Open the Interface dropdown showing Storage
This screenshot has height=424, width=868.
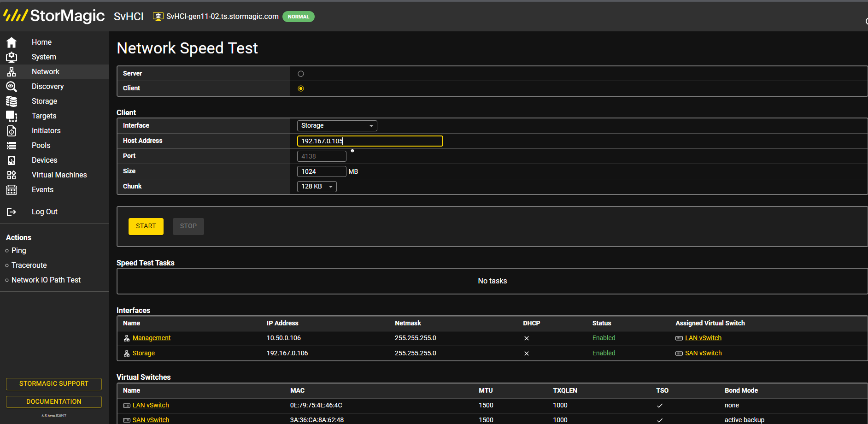(337, 126)
